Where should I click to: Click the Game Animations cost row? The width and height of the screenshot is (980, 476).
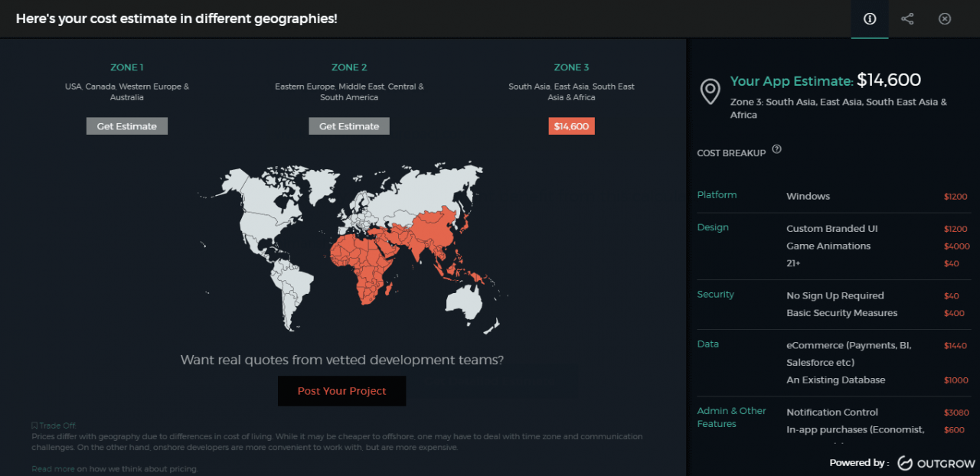click(828, 246)
